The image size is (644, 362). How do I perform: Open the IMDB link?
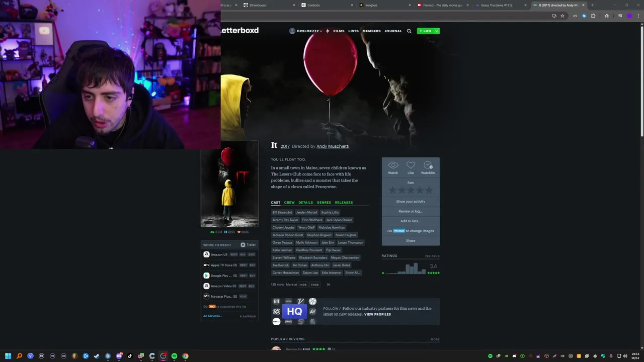click(303, 285)
